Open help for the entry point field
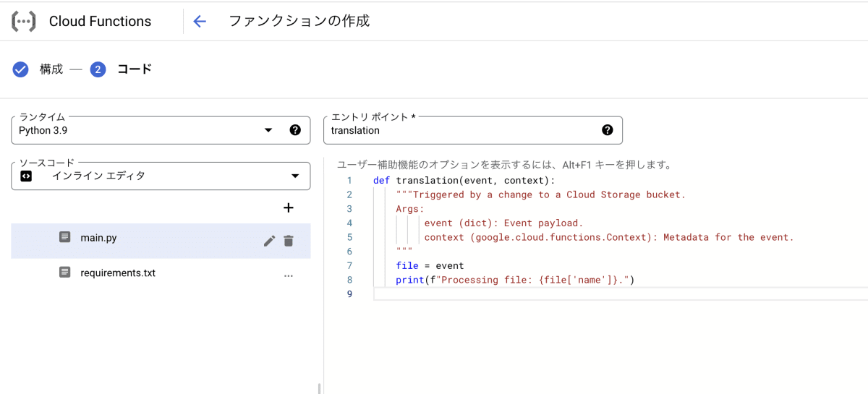This screenshot has width=868, height=394. [608, 130]
